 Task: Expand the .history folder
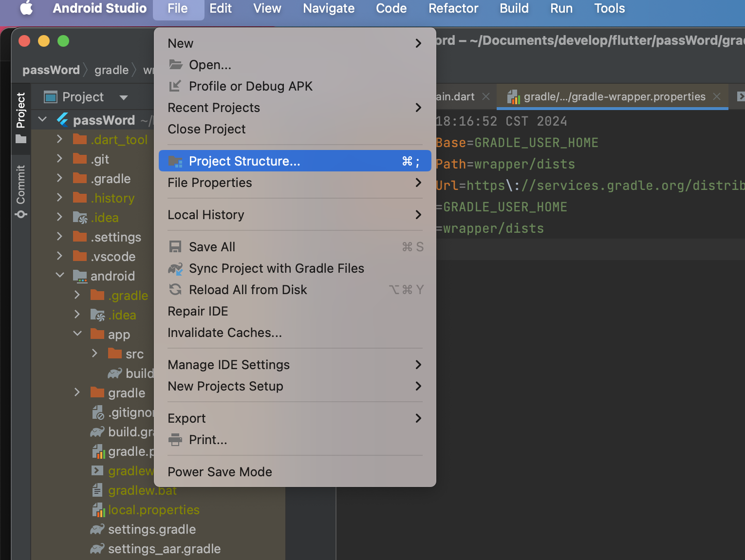coord(59,198)
